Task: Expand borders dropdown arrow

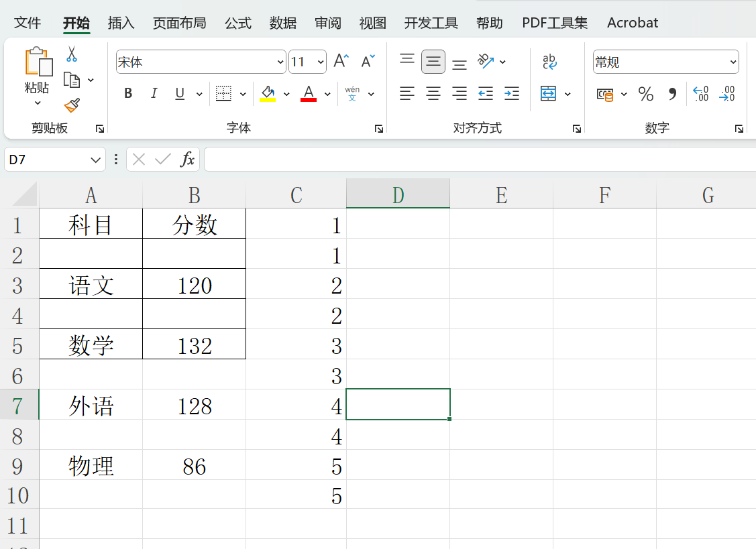Action: pyautogui.click(x=243, y=94)
